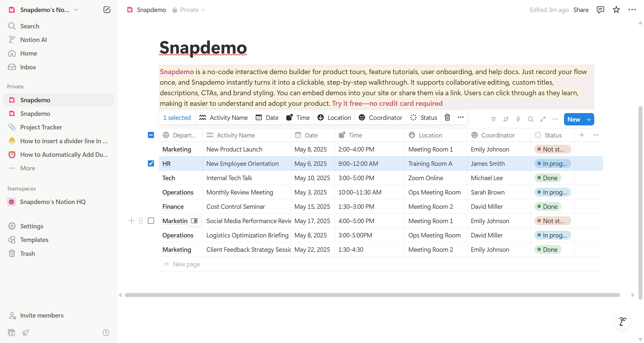This screenshot has height=343, width=644.
Task: Open Notion AI floating assistant button
Action: [622, 321]
